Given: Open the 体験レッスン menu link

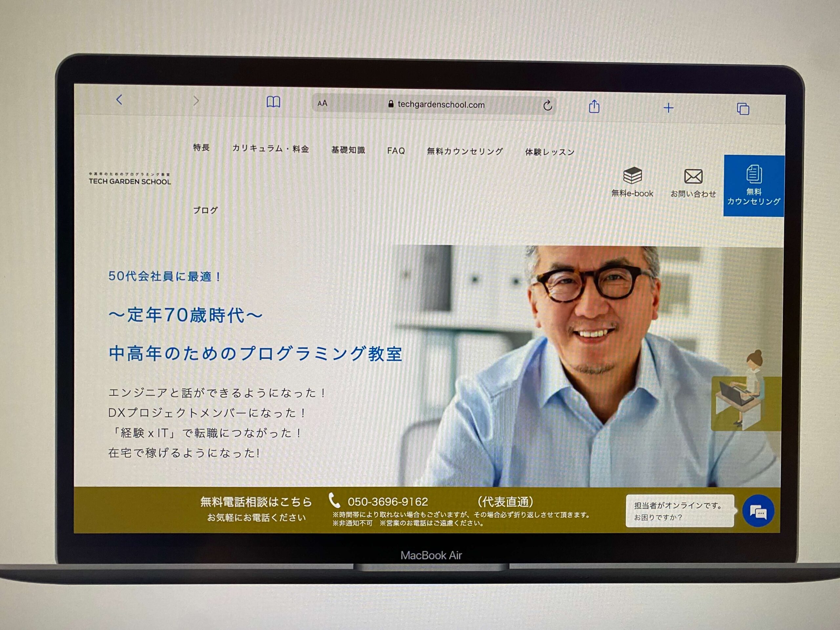Looking at the screenshot, I should coord(550,152).
